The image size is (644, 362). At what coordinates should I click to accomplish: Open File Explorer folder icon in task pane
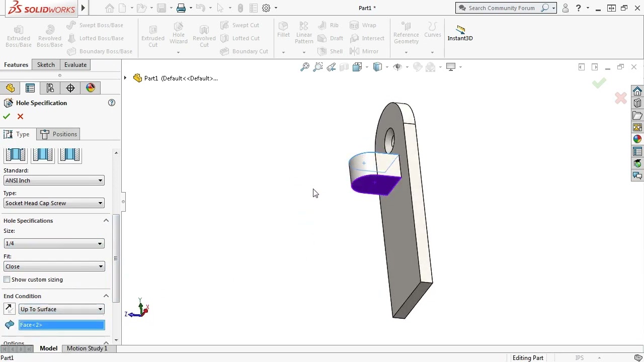click(x=637, y=115)
